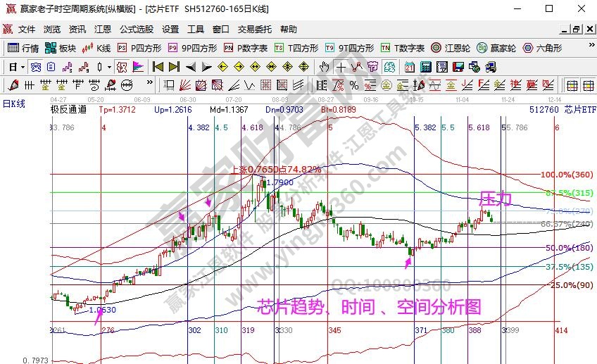Click the calculator icon in toolbar
Viewport: 597px width, 364px height.
[x=425, y=67]
